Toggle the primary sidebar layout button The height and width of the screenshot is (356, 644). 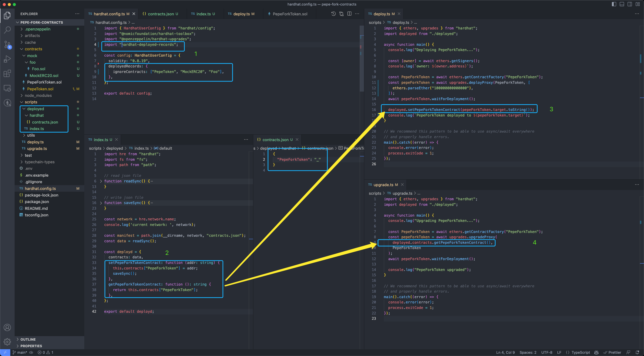(x=614, y=4)
